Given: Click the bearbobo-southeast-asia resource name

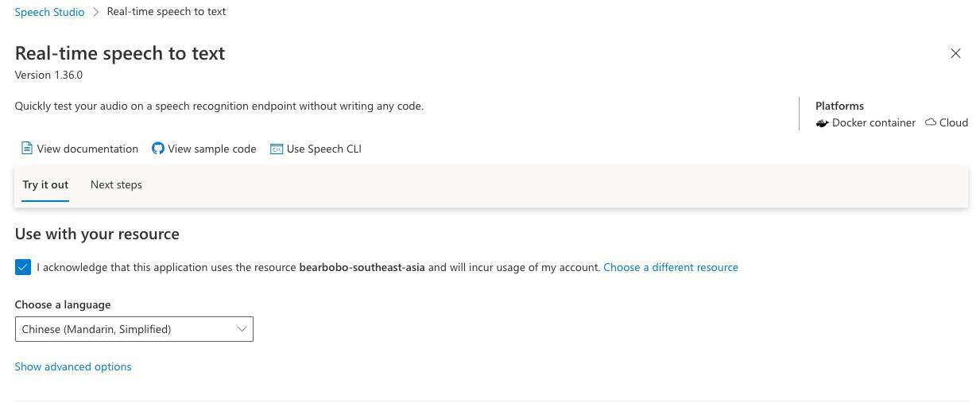Looking at the screenshot, I should 362,267.
